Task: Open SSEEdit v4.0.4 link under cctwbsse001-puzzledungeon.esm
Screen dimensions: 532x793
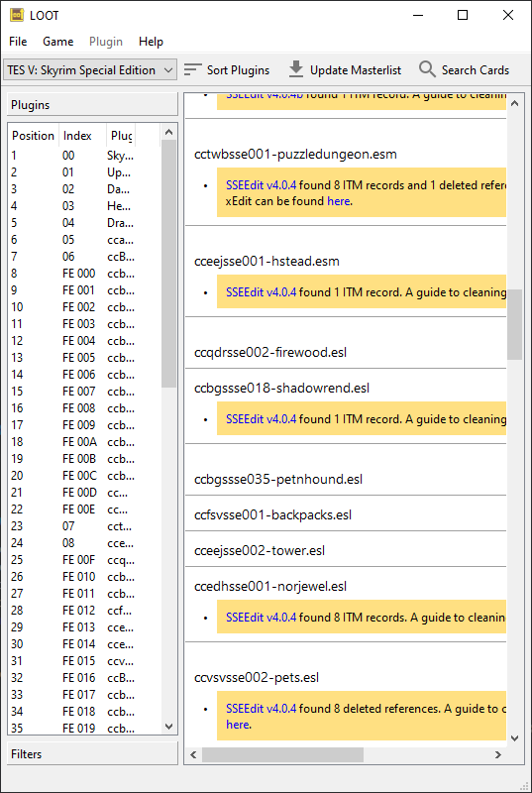Action: click(x=262, y=185)
